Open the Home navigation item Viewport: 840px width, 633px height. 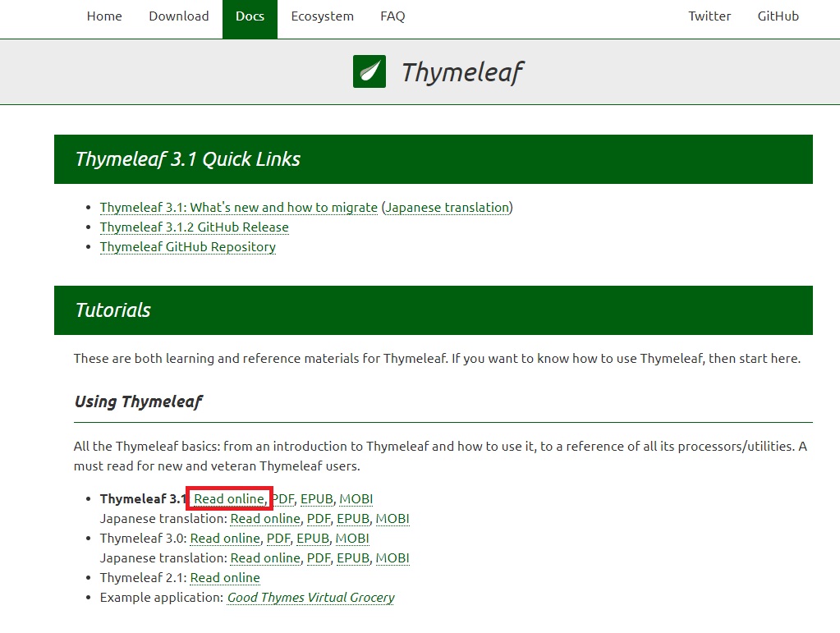(104, 16)
